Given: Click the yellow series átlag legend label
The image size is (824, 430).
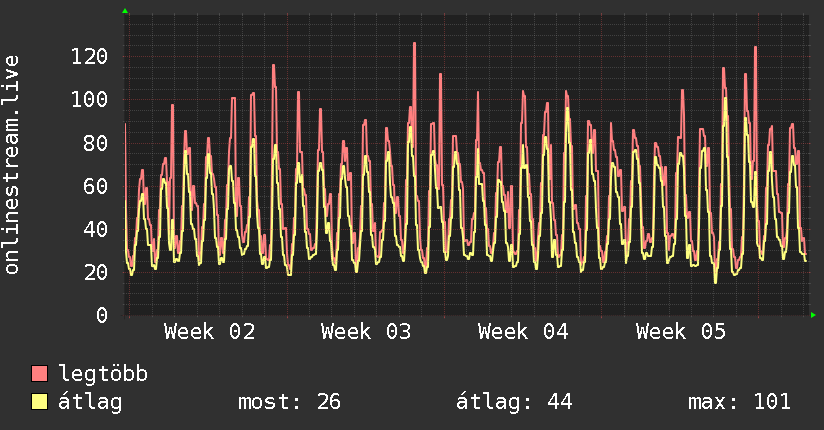Looking at the screenshot, I should pyautogui.click(x=90, y=402).
